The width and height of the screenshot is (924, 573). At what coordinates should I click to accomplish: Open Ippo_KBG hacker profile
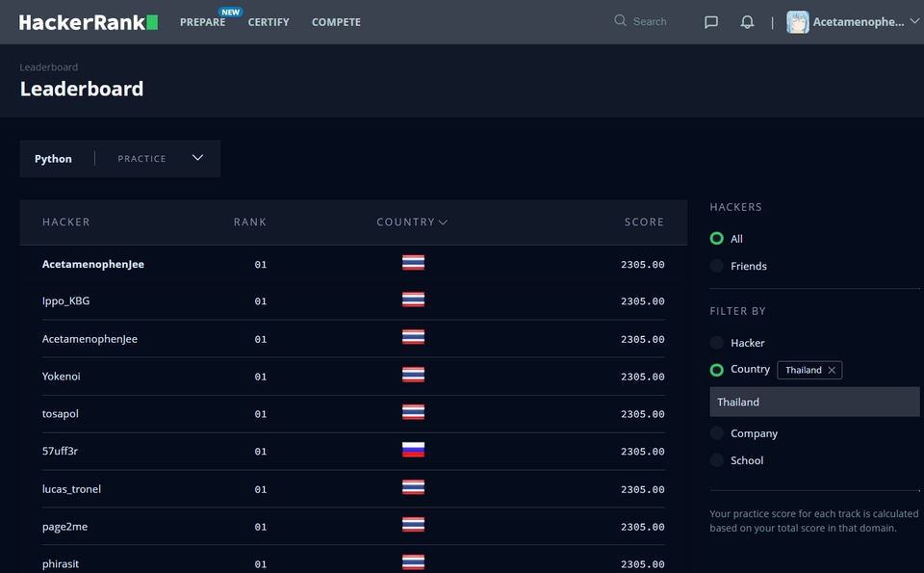click(x=66, y=300)
